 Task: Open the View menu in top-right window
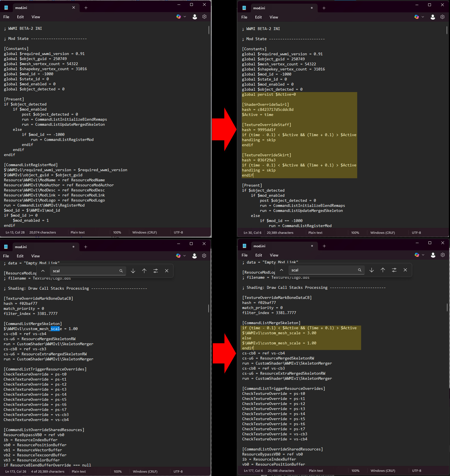(274, 17)
